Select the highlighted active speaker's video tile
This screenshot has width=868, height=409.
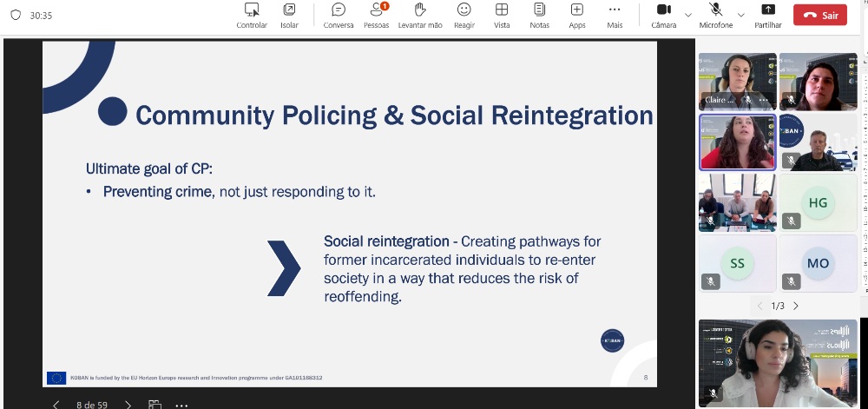(x=737, y=142)
